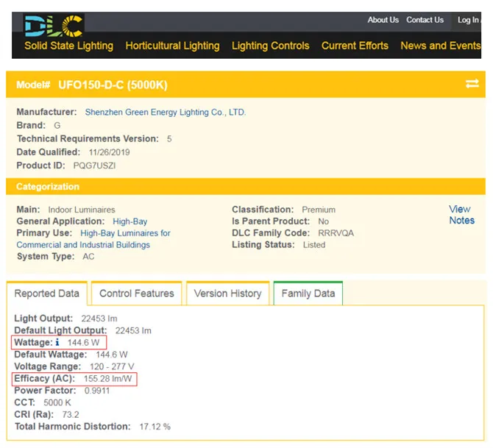Open Shenzhen Green Energy Lighting manufacturer link
This screenshot has height=448, width=493.
point(165,113)
